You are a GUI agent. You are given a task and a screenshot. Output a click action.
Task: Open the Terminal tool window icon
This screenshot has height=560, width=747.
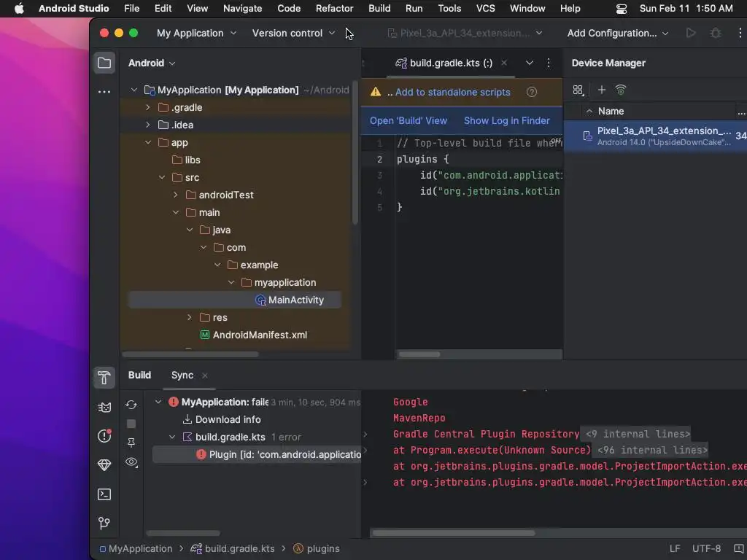click(x=104, y=494)
